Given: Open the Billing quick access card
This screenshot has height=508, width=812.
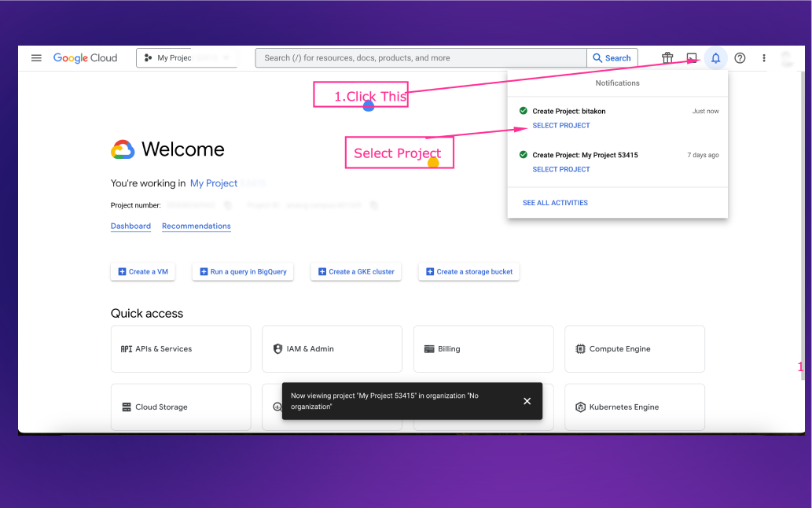Looking at the screenshot, I should click(483, 349).
